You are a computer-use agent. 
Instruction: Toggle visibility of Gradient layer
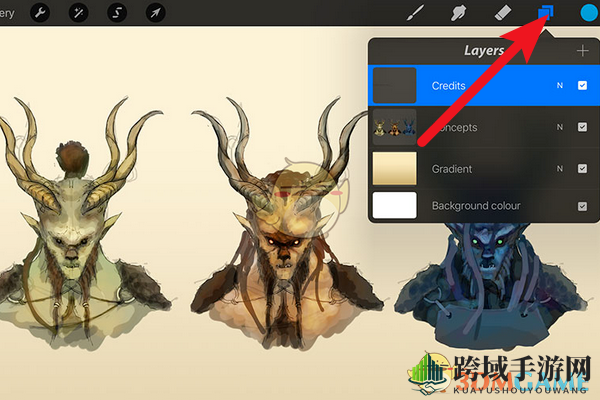tap(582, 168)
